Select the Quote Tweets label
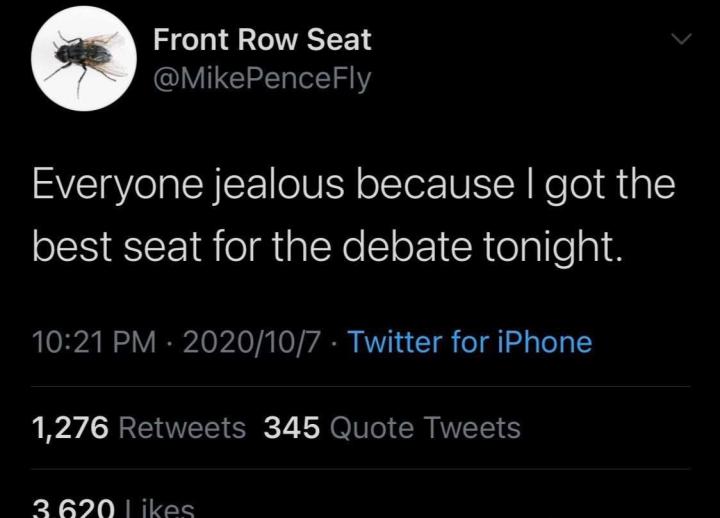This screenshot has width=720, height=518. coord(425,428)
